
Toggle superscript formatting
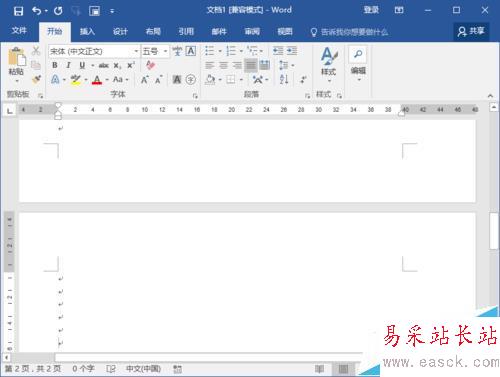pos(131,65)
